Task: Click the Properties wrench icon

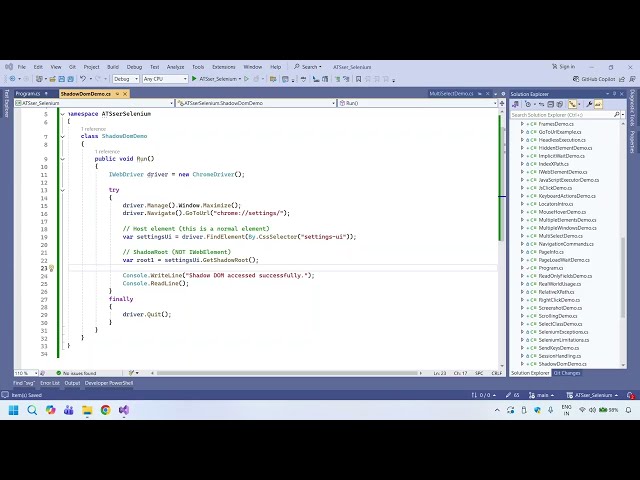Action: 589,104
